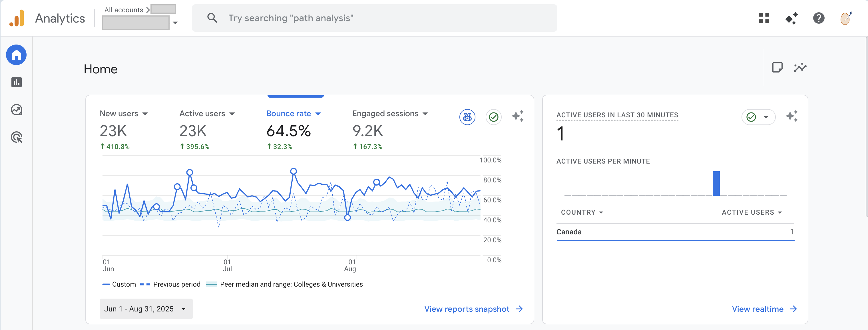The width and height of the screenshot is (868, 330).
Task: Open the Home navigation icon
Action: (x=16, y=55)
